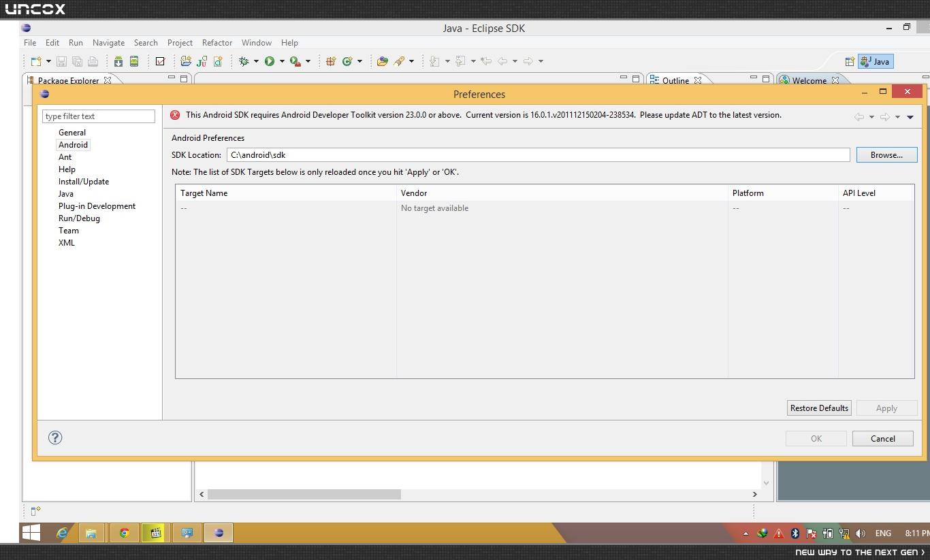
Task: Open the Window menu
Action: [257, 42]
